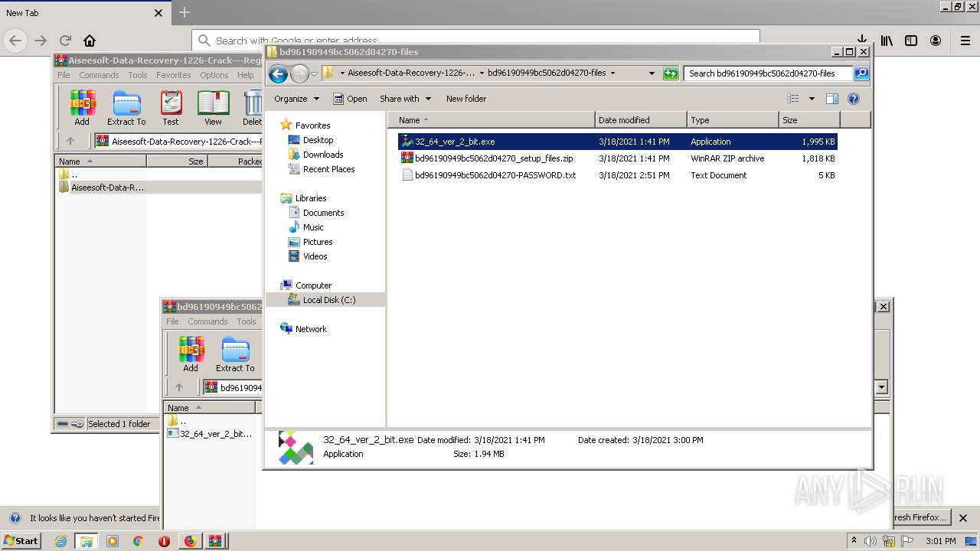Open Tools menu in top WinRAR window
Viewport: 980px width, 551px height.
(x=138, y=75)
